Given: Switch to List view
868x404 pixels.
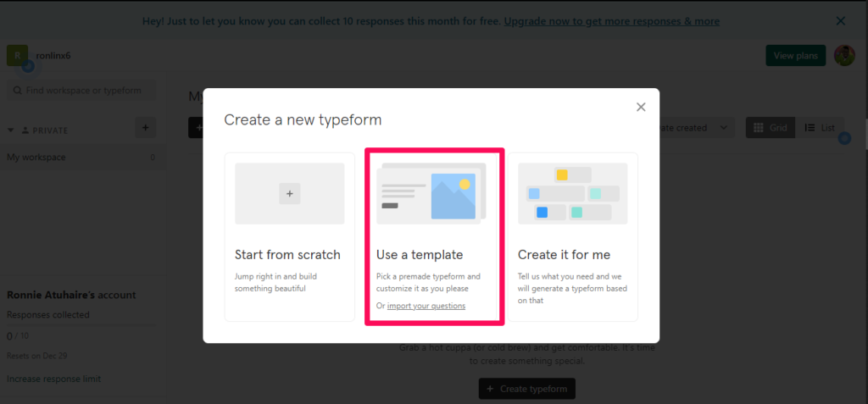Looking at the screenshot, I should (820, 128).
